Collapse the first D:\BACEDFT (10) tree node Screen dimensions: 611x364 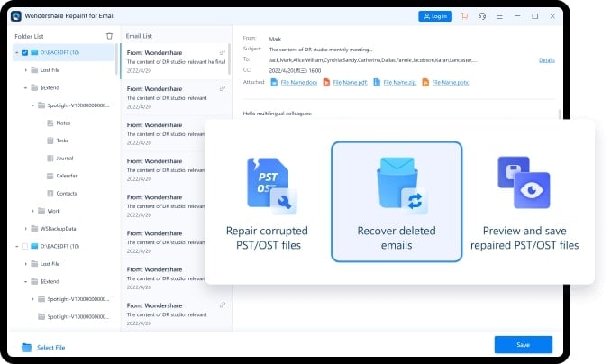(x=17, y=52)
